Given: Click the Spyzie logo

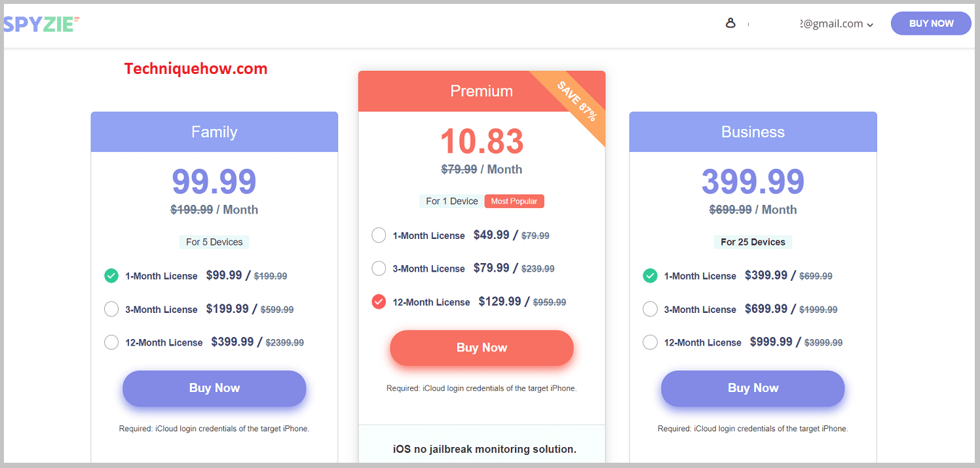Looking at the screenshot, I should click(x=42, y=24).
